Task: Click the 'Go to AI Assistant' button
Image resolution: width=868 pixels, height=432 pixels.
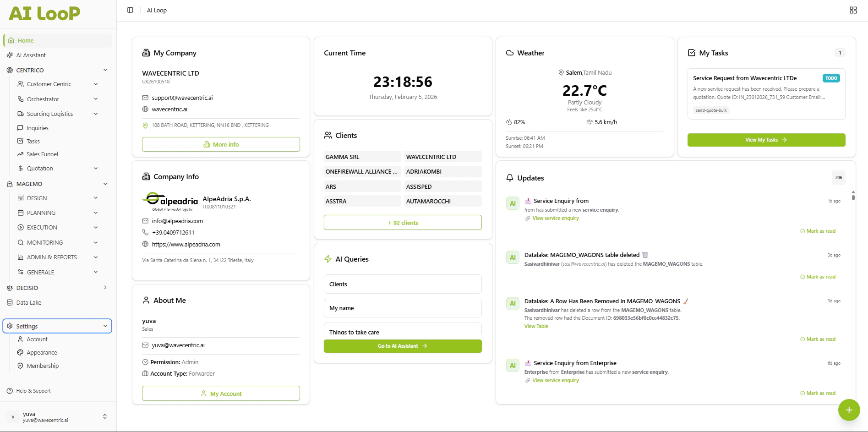Action: 402,346
